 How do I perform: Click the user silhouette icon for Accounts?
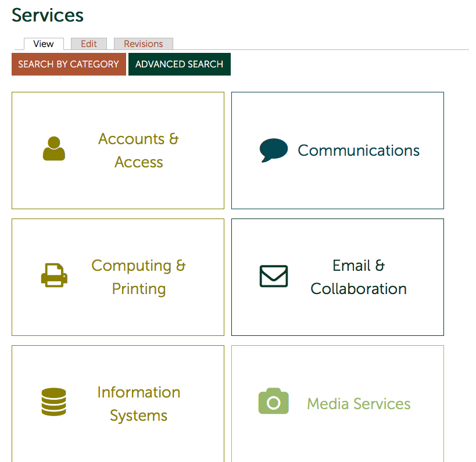point(54,149)
